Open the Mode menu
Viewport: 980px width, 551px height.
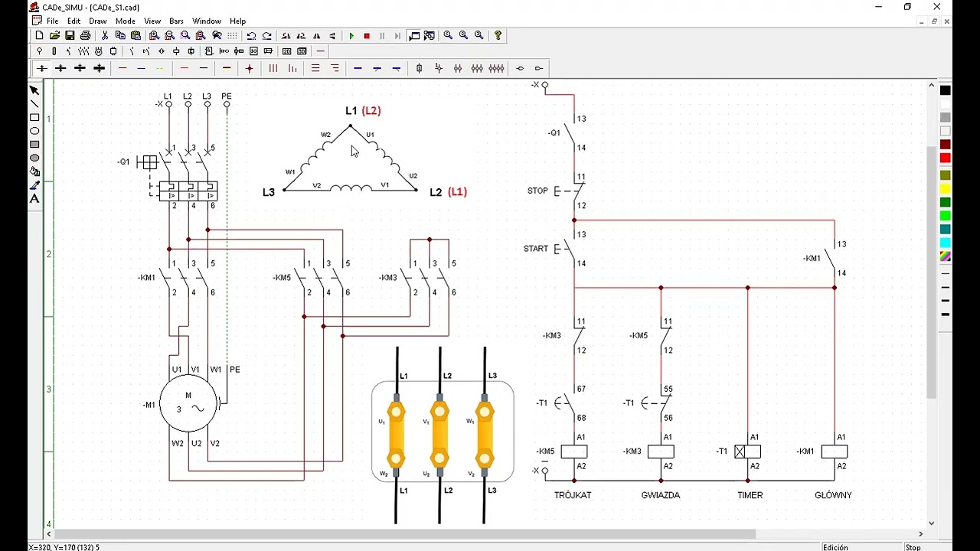pos(126,21)
